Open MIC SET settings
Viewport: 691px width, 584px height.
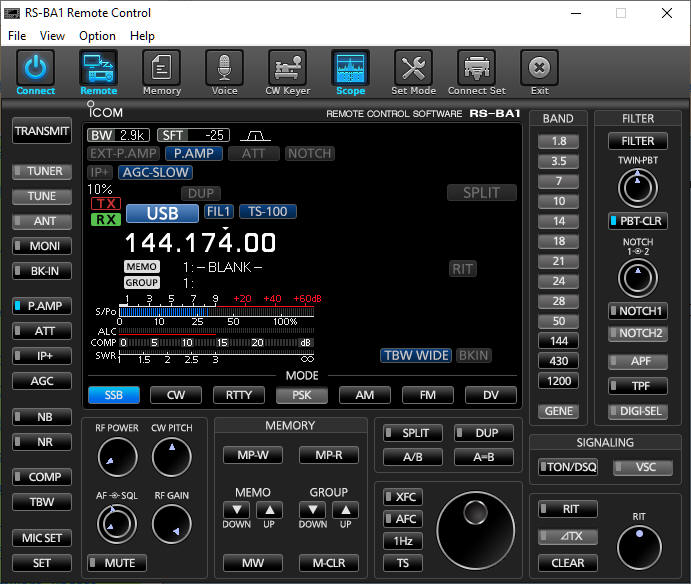pos(42,538)
